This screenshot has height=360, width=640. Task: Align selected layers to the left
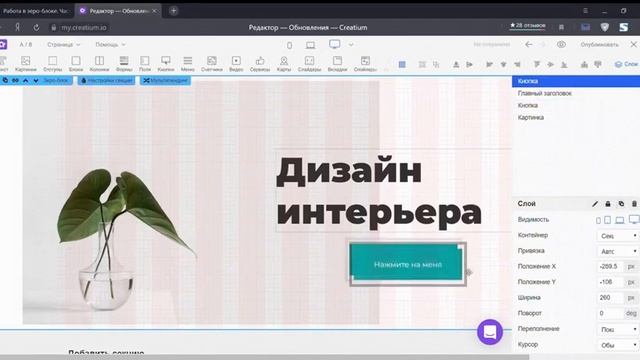pyautogui.click(x=489, y=64)
